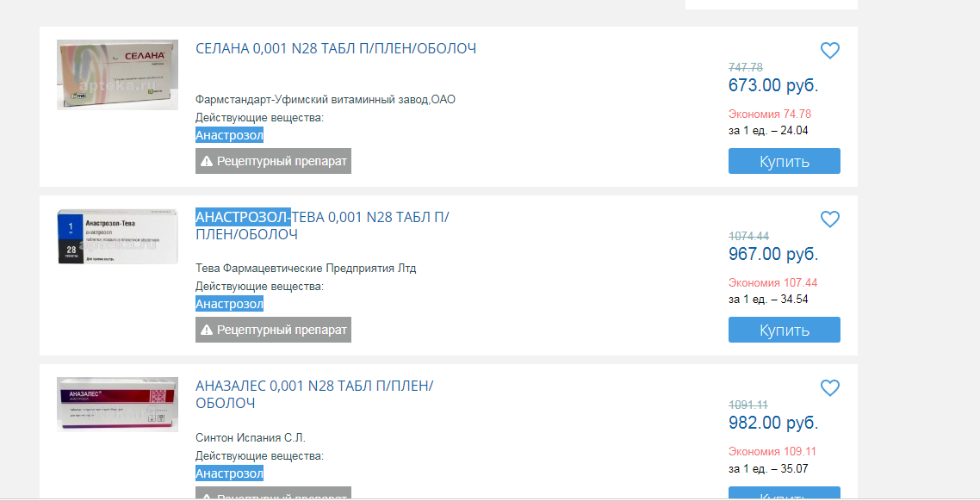The width and height of the screenshot is (980, 501).
Task: Open СЕЛАНА 0,001 N28 product title
Action: 336,49
